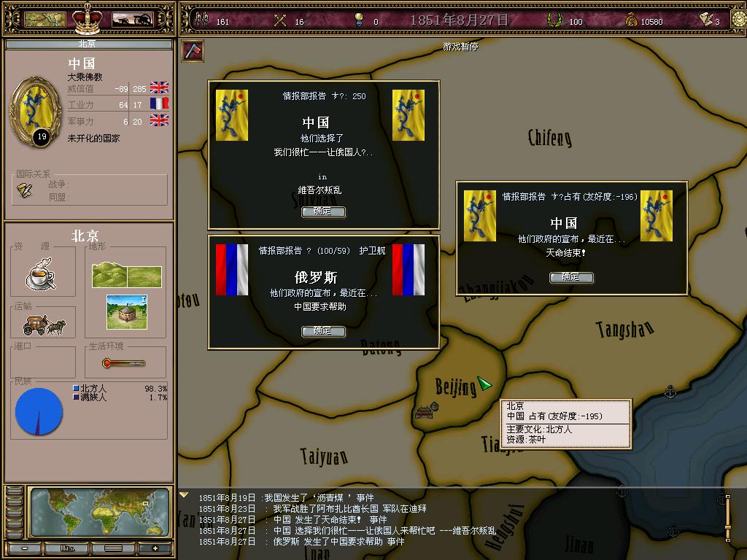The image size is (747, 560).
Task: Click the anchor port icon east of Tangshan
Action: (x=670, y=392)
